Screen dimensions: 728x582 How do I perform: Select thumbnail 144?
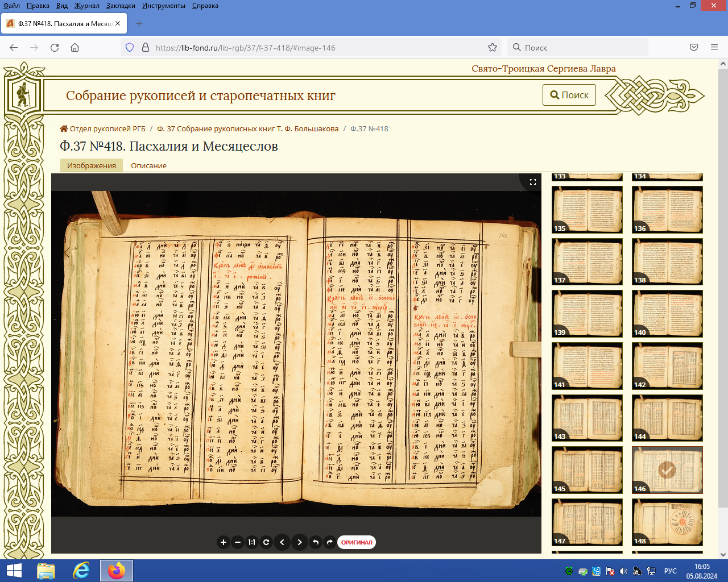(667, 418)
